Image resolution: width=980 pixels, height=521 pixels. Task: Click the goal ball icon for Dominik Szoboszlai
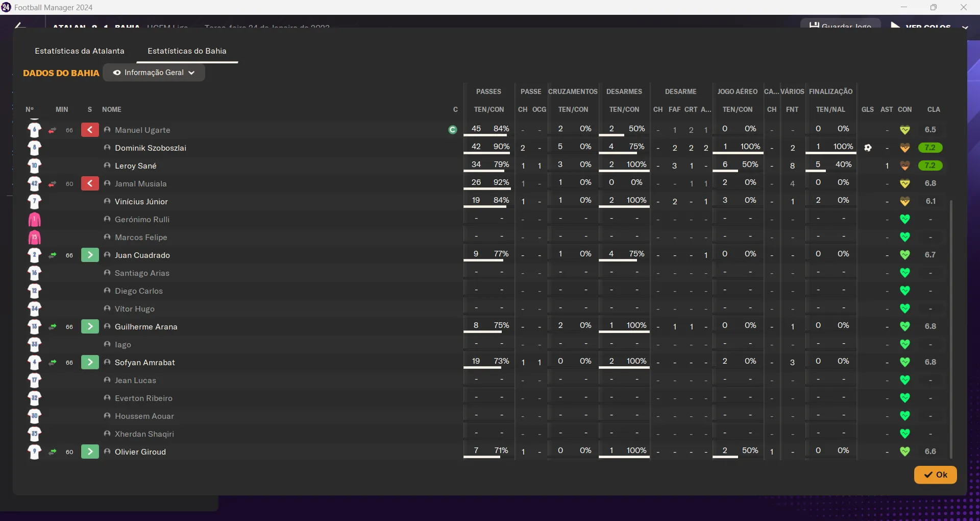click(868, 148)
